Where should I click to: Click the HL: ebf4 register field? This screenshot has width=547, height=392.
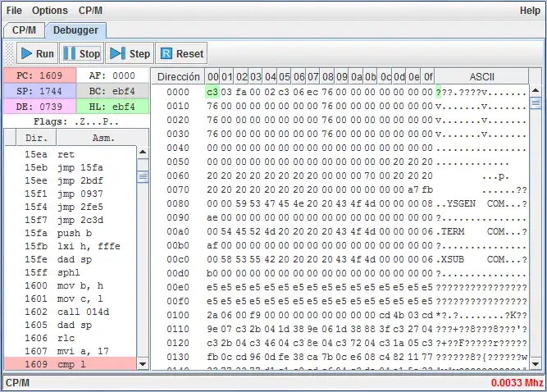112,107
